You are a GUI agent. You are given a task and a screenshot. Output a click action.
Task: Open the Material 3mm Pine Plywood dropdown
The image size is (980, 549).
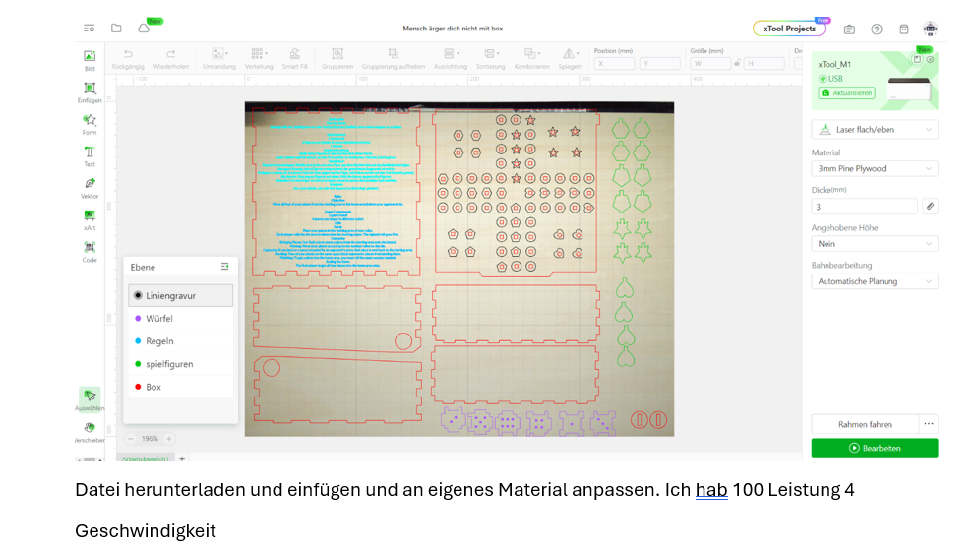[x=874, y=168]
